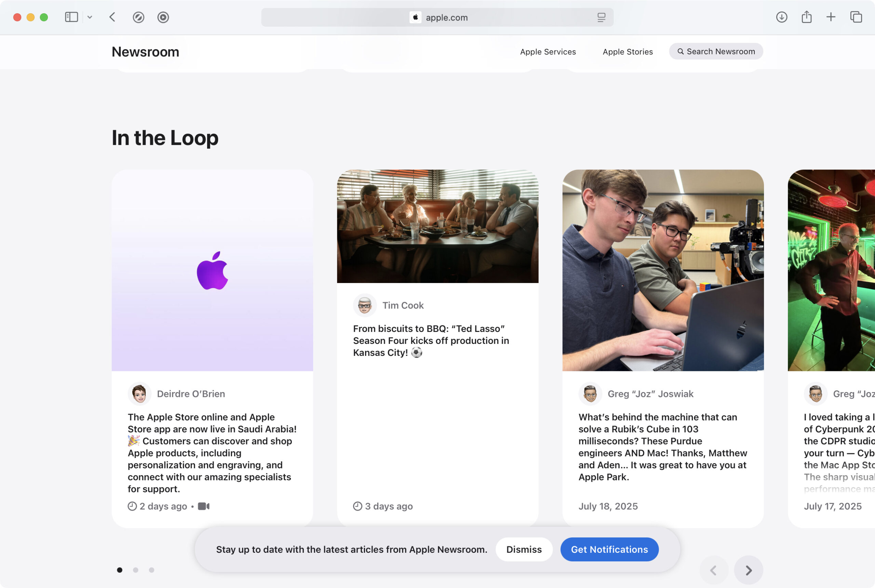The width and height of the screenshot is (875, 588).
Task: Open the Rubik's Cube machine post
Action: (x=663, y=446)
